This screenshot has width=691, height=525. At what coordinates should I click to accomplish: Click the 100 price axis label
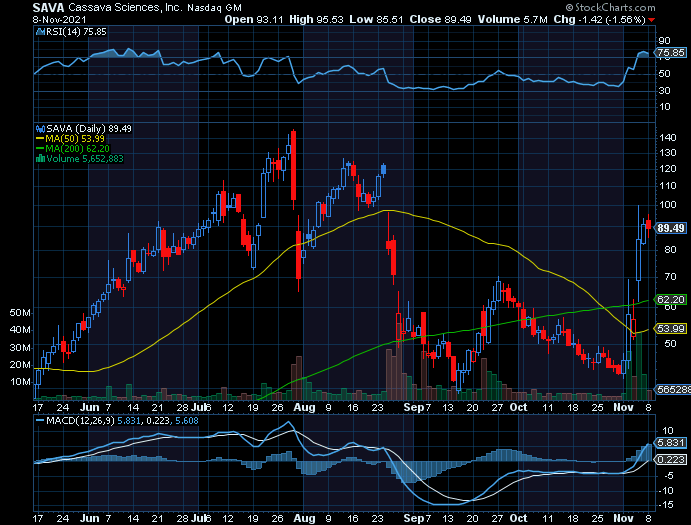(667, 205)
